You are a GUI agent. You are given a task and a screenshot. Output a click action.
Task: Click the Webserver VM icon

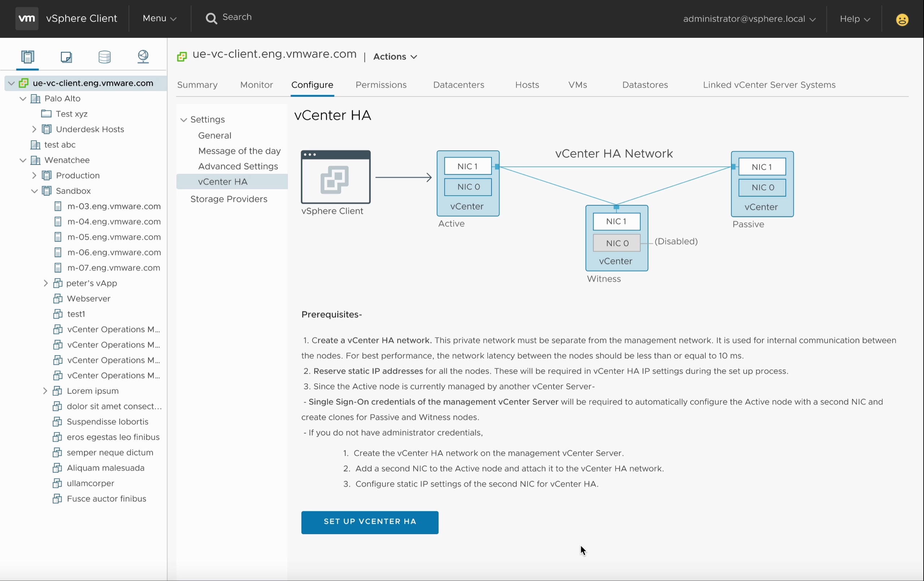point(58,299)
